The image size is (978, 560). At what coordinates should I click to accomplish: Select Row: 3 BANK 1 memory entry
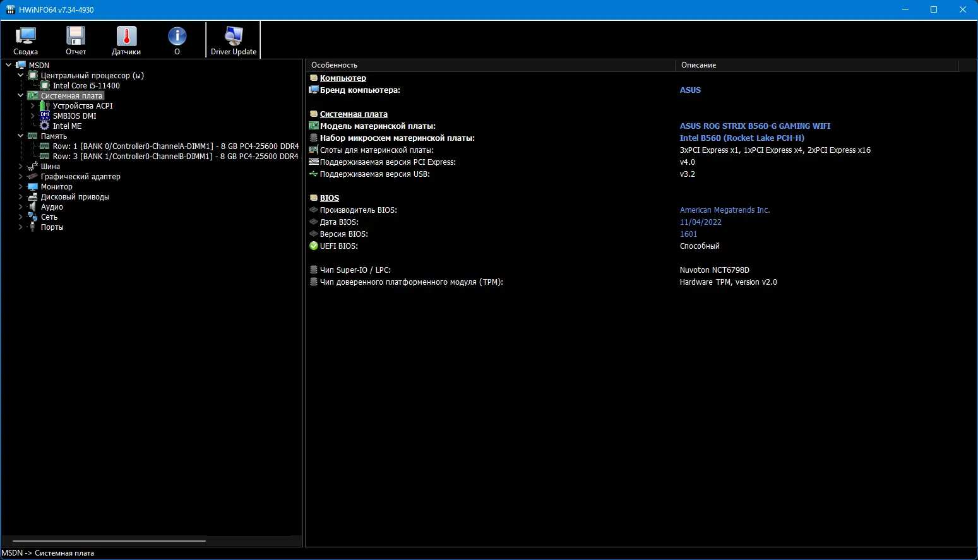[176, 156]
